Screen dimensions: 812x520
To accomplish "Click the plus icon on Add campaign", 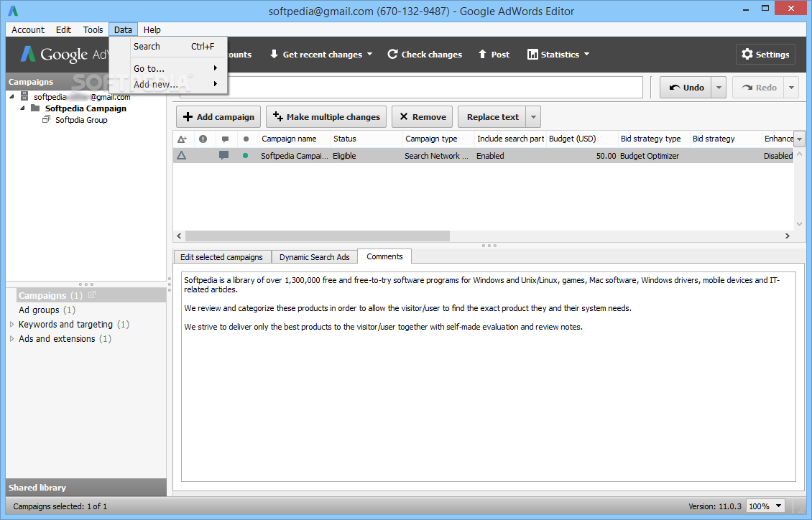I will pyautogui.click(x=188, y=117).
